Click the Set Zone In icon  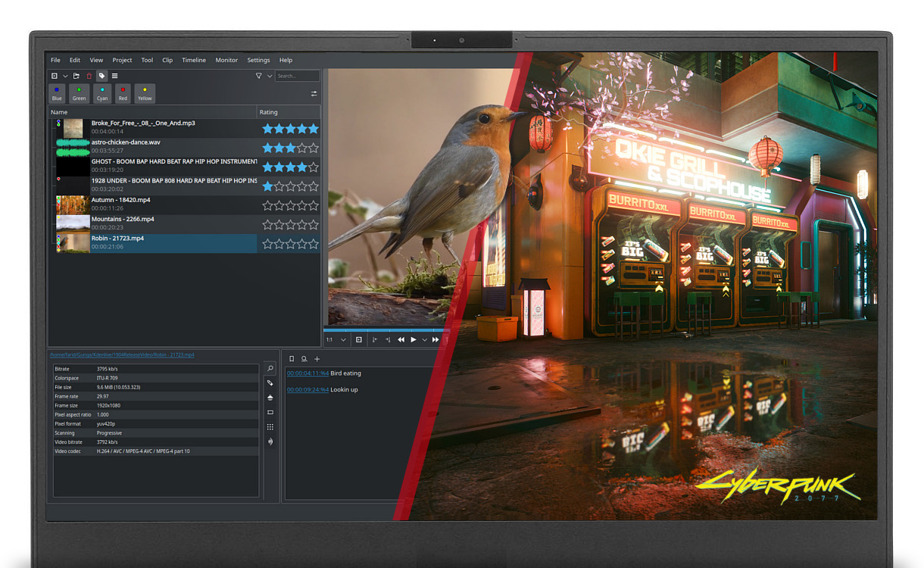point(376,340)
